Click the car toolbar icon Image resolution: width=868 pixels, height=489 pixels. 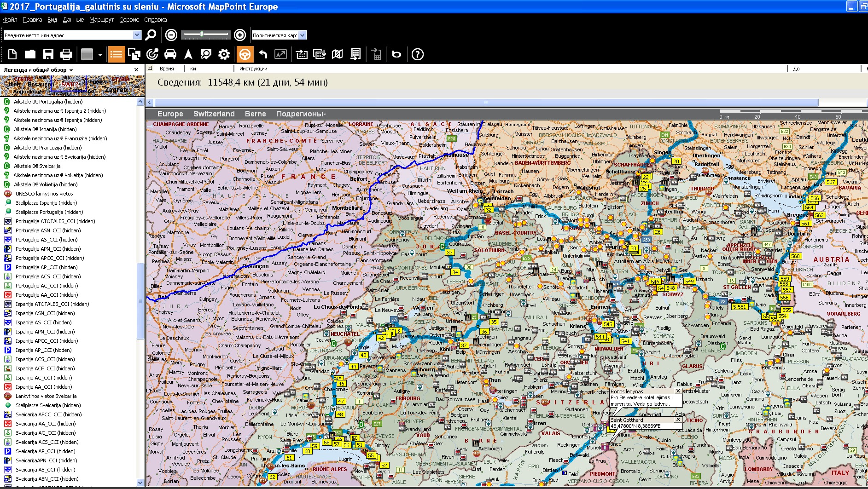click(x=170, y=54)
